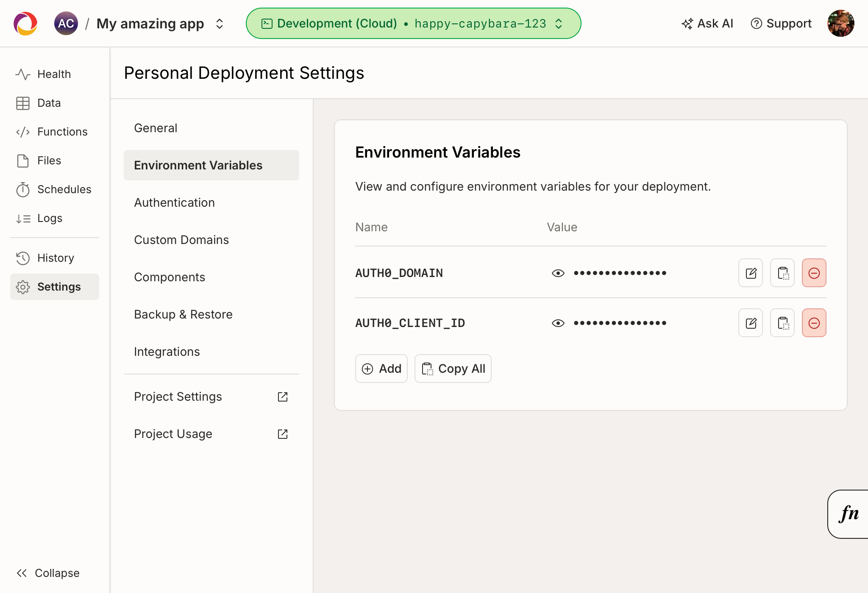Click the masked AUTH0_CLIENT_ID value dots
Image resolution: width=868 pixels, height=593 pixels.
(620, 323)
